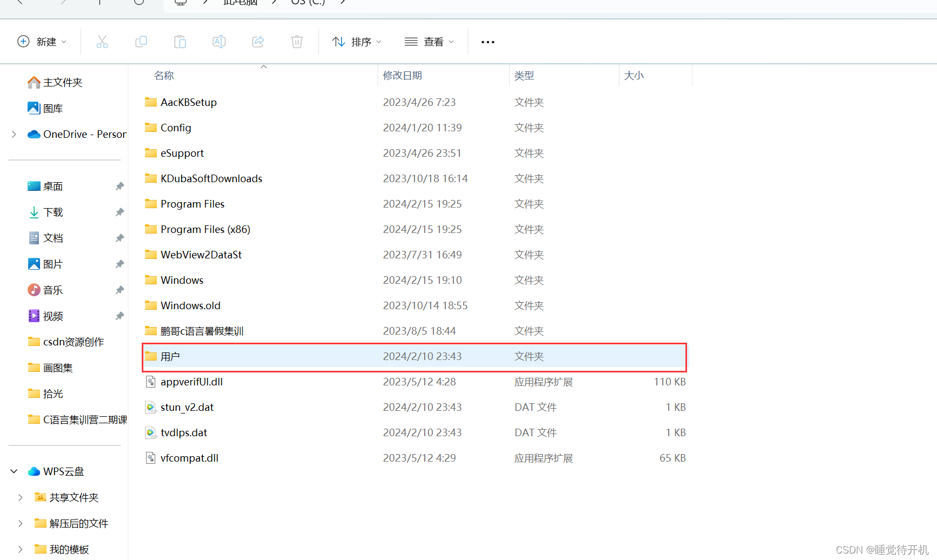Click the 视频 video icon in sidebar
937x560 pixels.
point(34,316)
